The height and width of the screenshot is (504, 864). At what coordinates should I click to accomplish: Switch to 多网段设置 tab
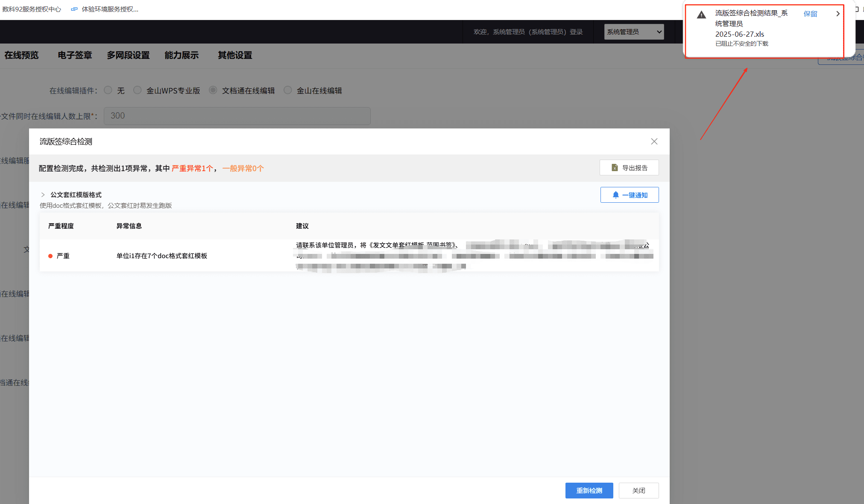tap(128, 55)
